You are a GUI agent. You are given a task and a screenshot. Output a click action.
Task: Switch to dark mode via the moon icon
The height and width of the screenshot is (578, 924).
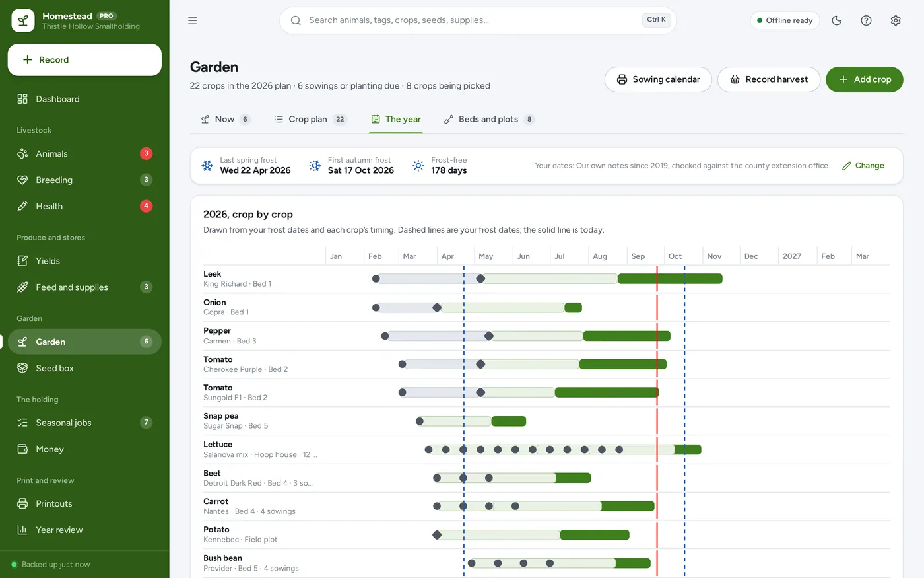(x=837, y=20)
